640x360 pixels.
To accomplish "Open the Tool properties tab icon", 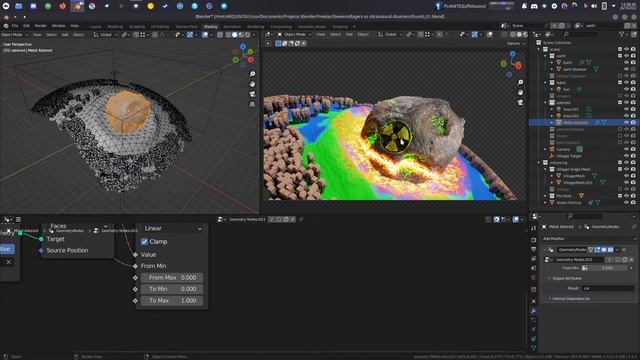I will point(533,229).
